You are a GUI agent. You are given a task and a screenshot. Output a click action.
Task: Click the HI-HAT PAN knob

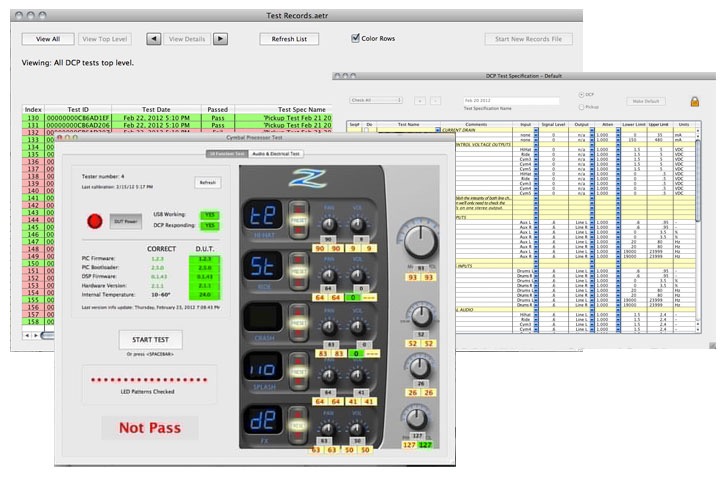(329, 225)
